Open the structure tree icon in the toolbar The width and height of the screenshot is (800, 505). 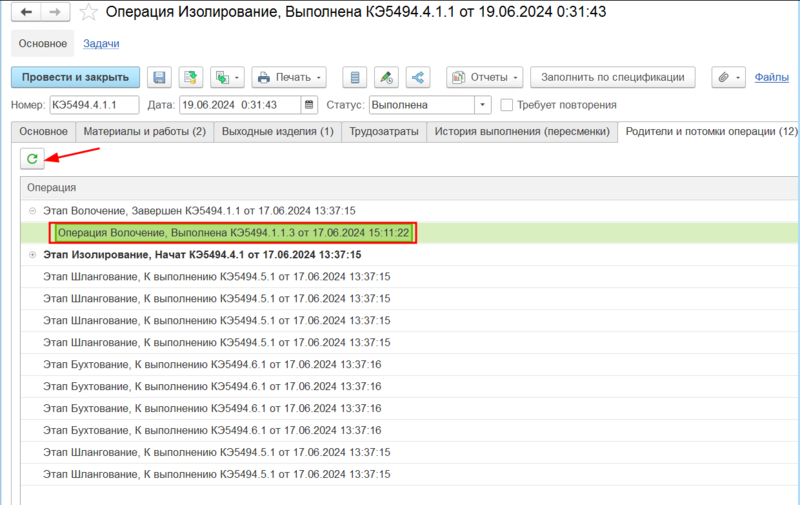click(418, 78)
